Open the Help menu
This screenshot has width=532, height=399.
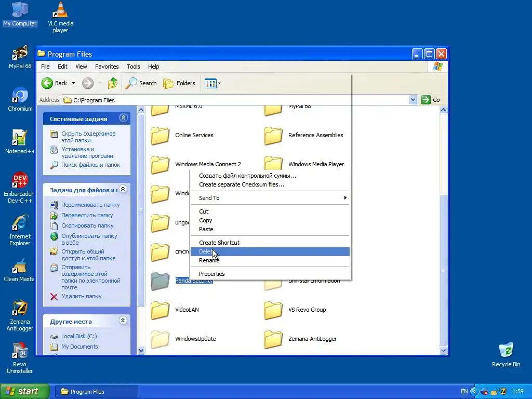(153, 66)
